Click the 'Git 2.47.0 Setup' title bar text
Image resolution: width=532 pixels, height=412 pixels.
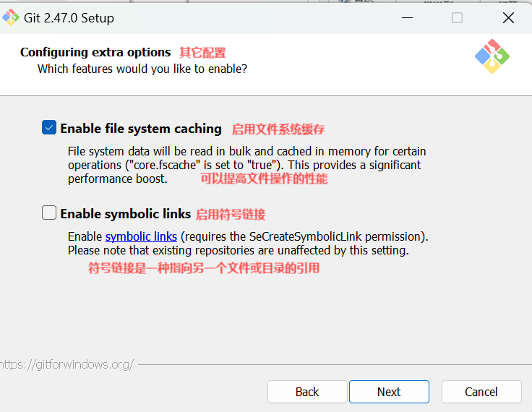click(x=69, y=18)
